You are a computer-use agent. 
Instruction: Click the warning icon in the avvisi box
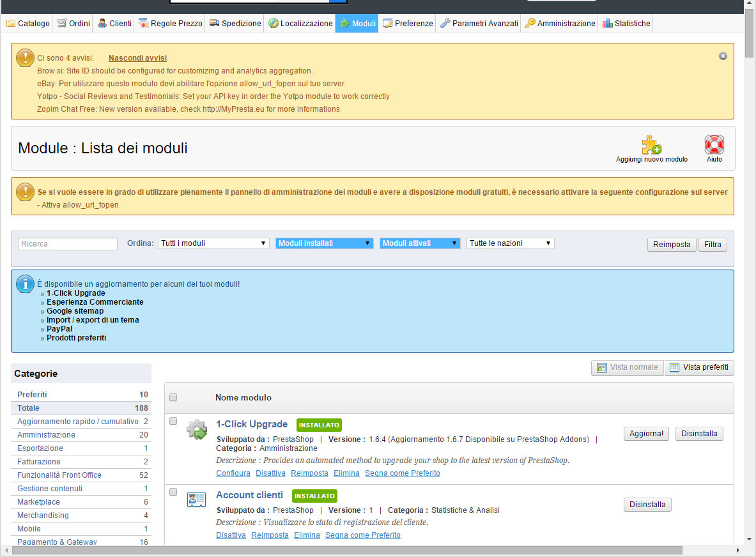coord(25,58)
